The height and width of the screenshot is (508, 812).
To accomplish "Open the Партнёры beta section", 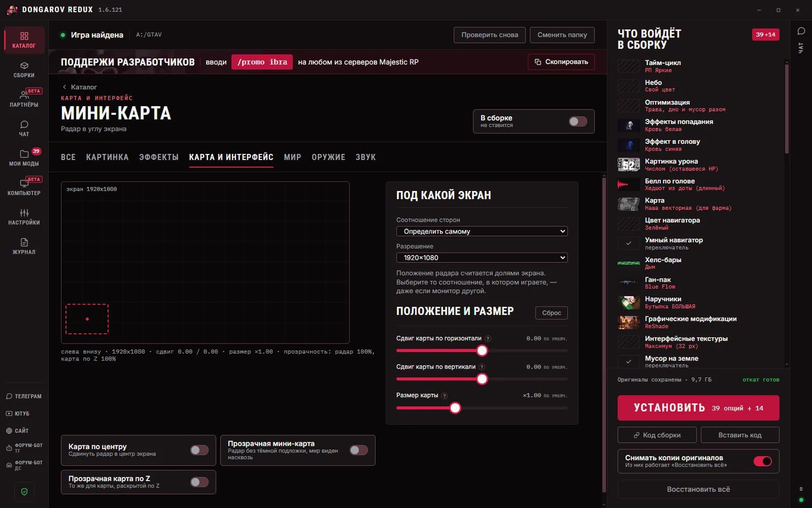I will coord(24,99).
